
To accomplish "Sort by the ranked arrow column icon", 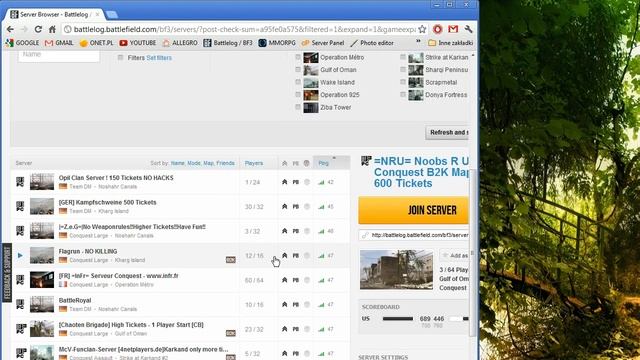I will pyautogui.click(x=284, y=163).
